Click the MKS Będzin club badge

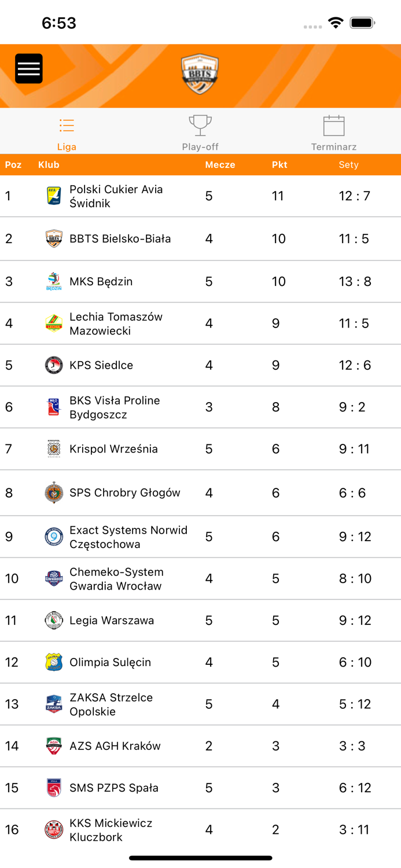pos(54,281)
